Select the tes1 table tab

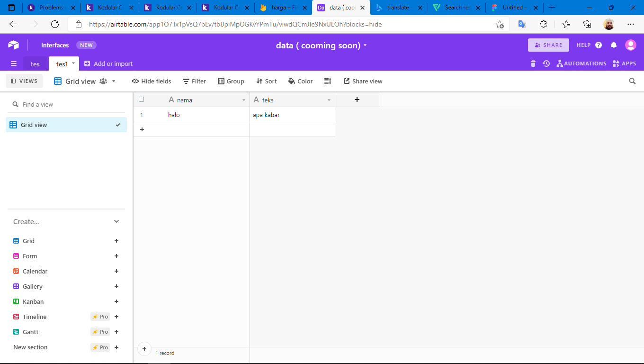pyautogui.click(x=62, y=64)
